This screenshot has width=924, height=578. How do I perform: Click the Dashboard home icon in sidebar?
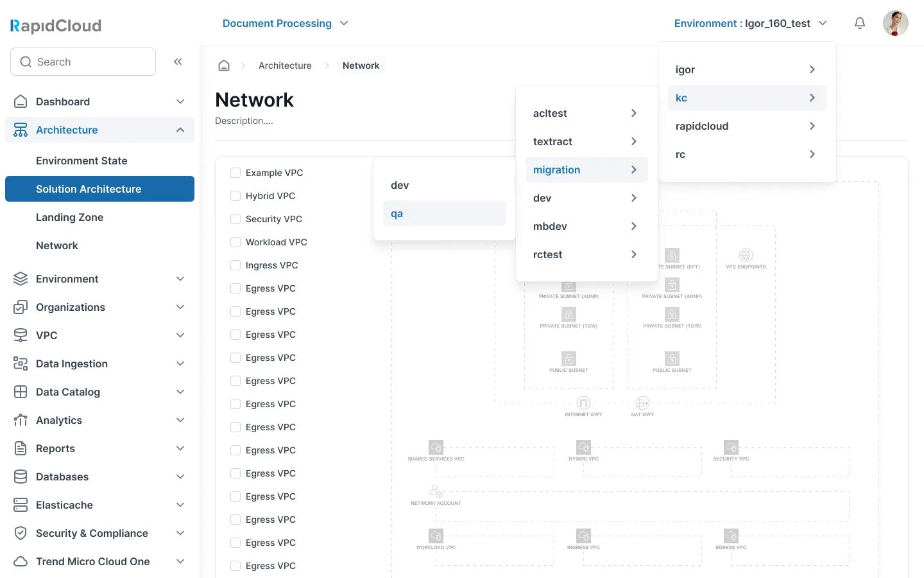click(x=21, y=101)
